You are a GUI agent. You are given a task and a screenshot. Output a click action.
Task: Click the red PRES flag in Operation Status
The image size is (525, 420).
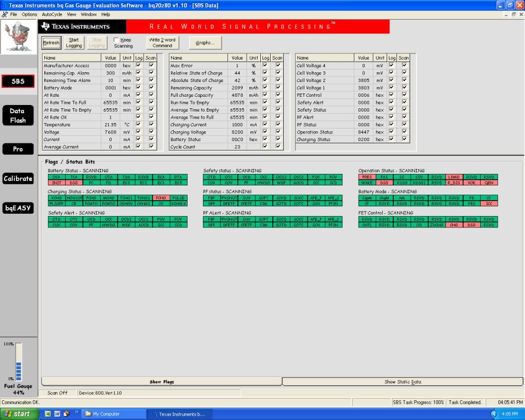tap(367, 177)
